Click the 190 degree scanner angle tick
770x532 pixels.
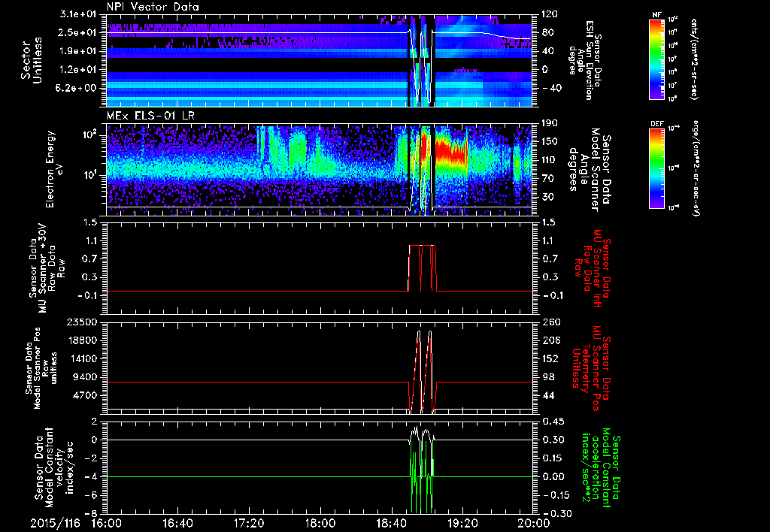pos(548,123)
